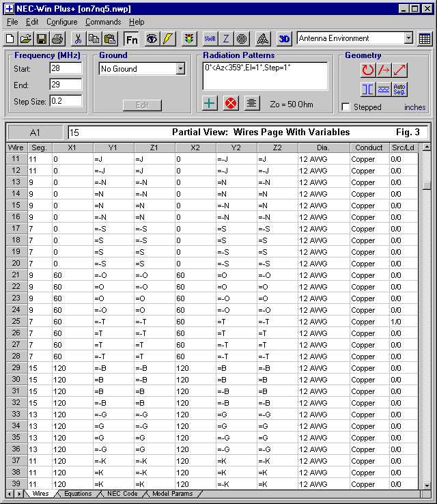Open the SWR plot icon

[x=210, y=39]
